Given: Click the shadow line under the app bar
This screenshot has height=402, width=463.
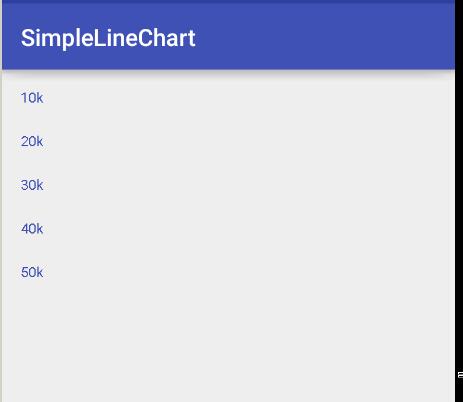Looking at the screenshot, I should point(228,73).
